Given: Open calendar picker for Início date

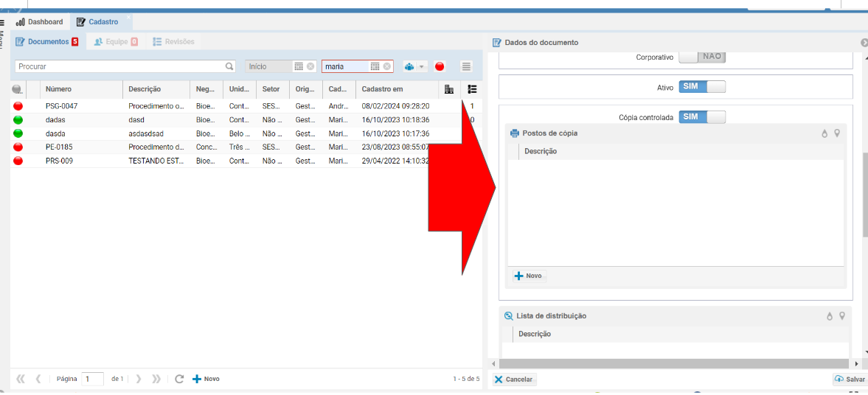Looking at the screenshot, I should [299, 66].
